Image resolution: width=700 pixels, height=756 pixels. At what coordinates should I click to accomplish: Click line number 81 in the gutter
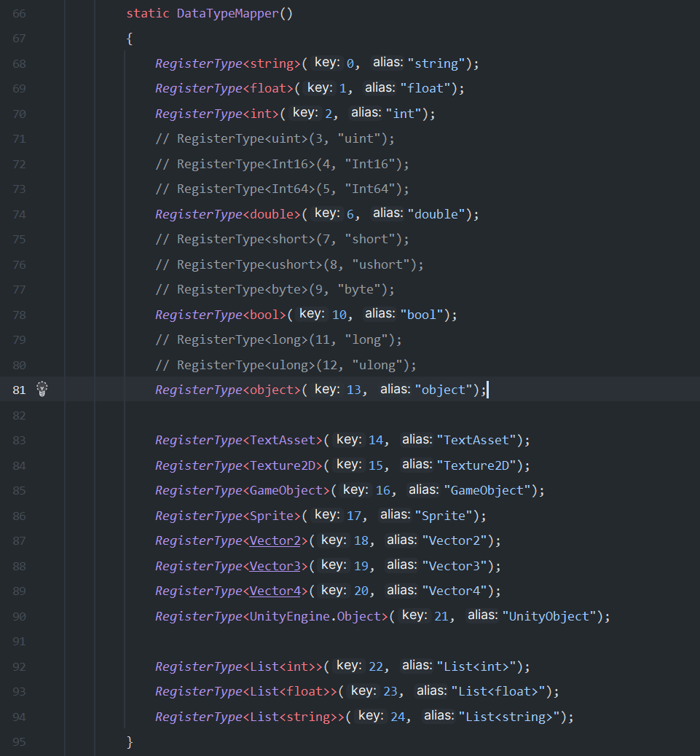point(19,390)
